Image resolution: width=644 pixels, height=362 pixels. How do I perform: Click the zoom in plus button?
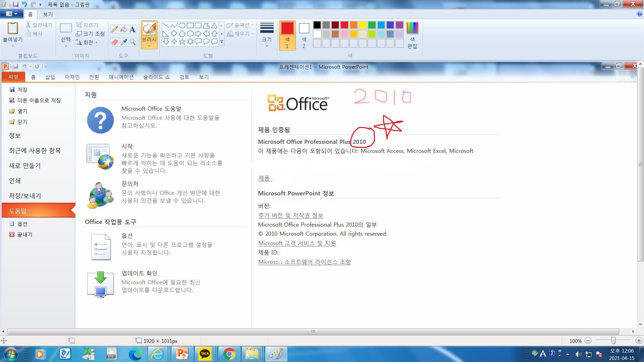pyautogui.click(x=639, y=341)
